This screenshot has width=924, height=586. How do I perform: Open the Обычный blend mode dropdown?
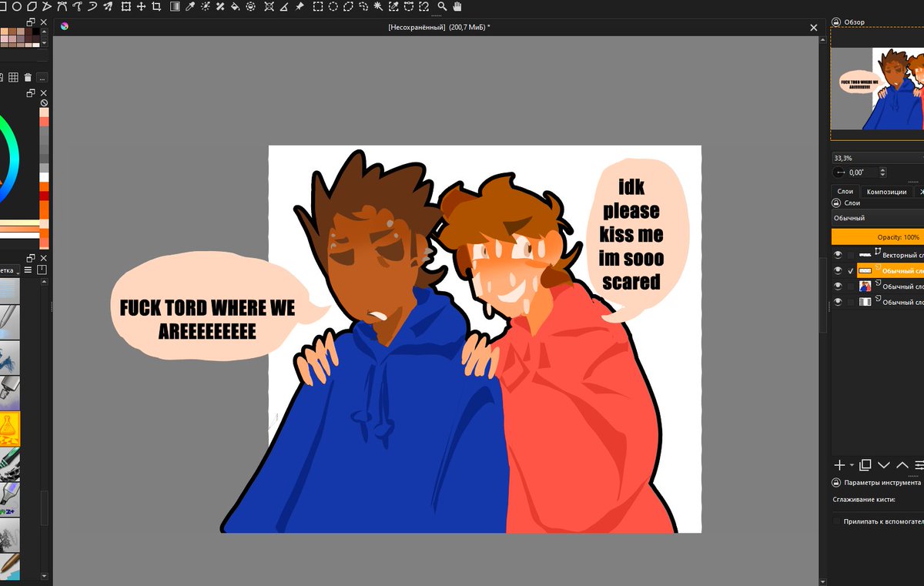(x=877, y=218)
